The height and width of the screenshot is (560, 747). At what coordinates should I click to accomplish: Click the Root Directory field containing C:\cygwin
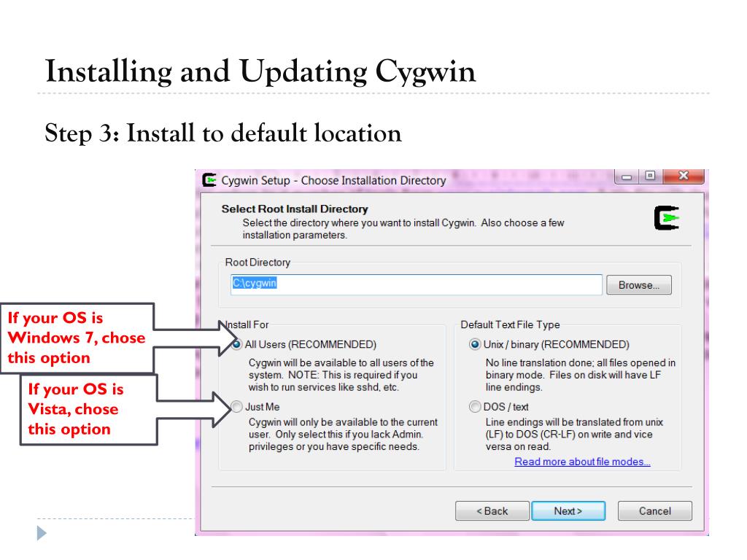[417, 284]
